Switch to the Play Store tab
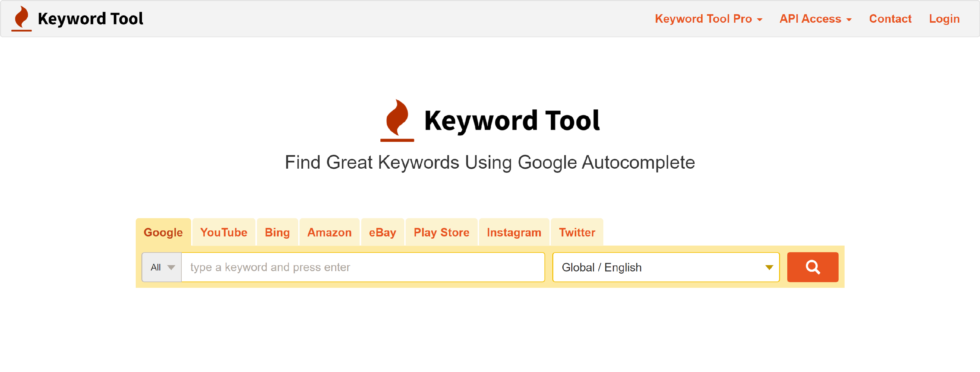 click(441, 232)
